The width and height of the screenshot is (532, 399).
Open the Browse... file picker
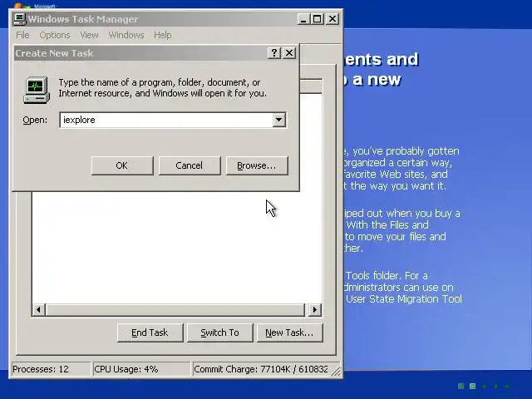tap(257, 165)
